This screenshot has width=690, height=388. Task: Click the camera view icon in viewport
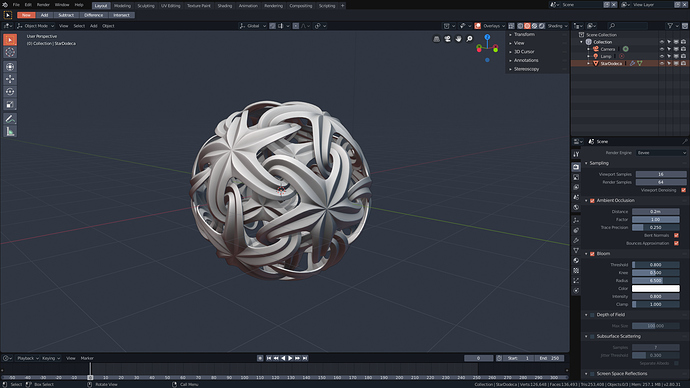click(x=448, y=39)
